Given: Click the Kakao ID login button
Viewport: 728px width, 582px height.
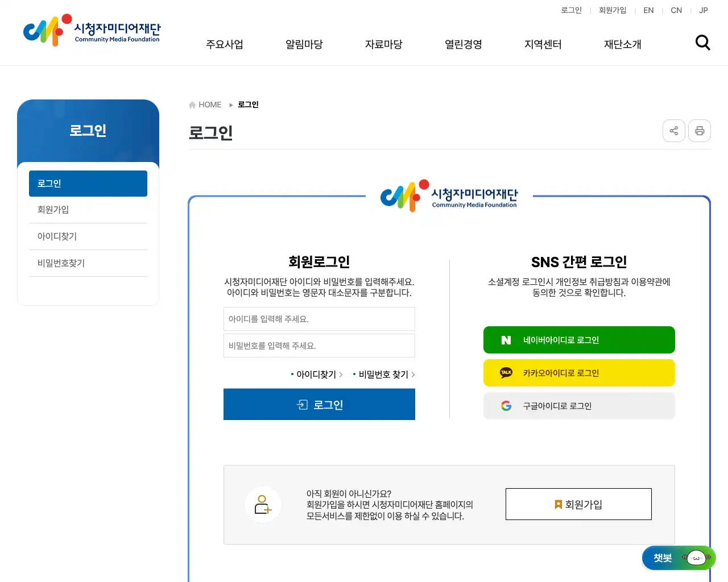Looking at the screenshot, I should [579, 373].
